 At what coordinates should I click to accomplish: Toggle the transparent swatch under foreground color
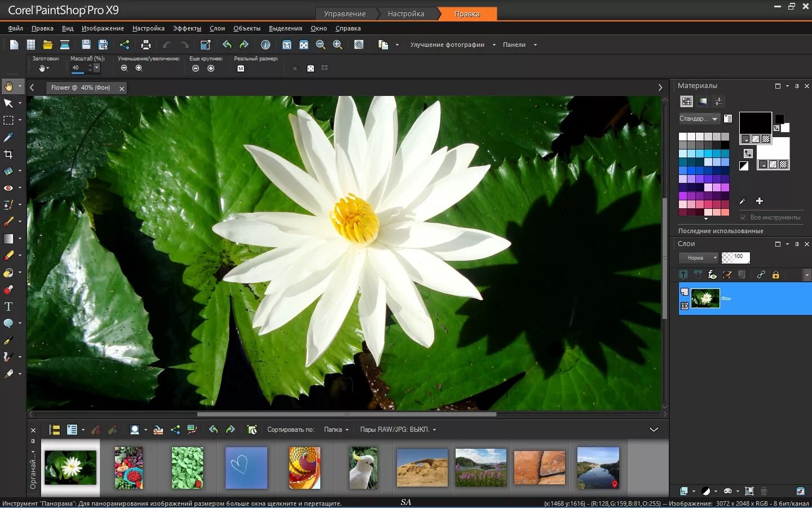765,139
